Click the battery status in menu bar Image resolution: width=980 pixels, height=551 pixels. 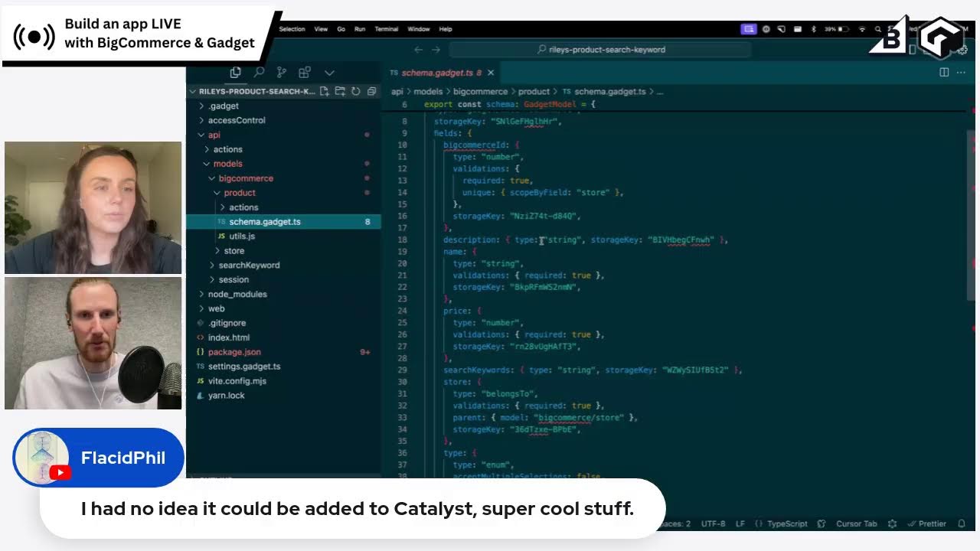point(836,29)
